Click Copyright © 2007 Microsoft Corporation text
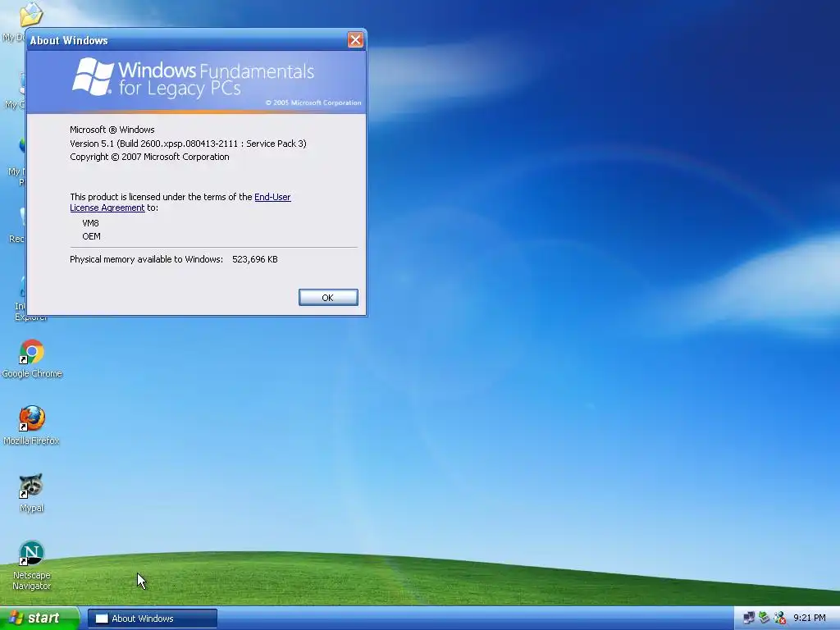 pos(149,157)
